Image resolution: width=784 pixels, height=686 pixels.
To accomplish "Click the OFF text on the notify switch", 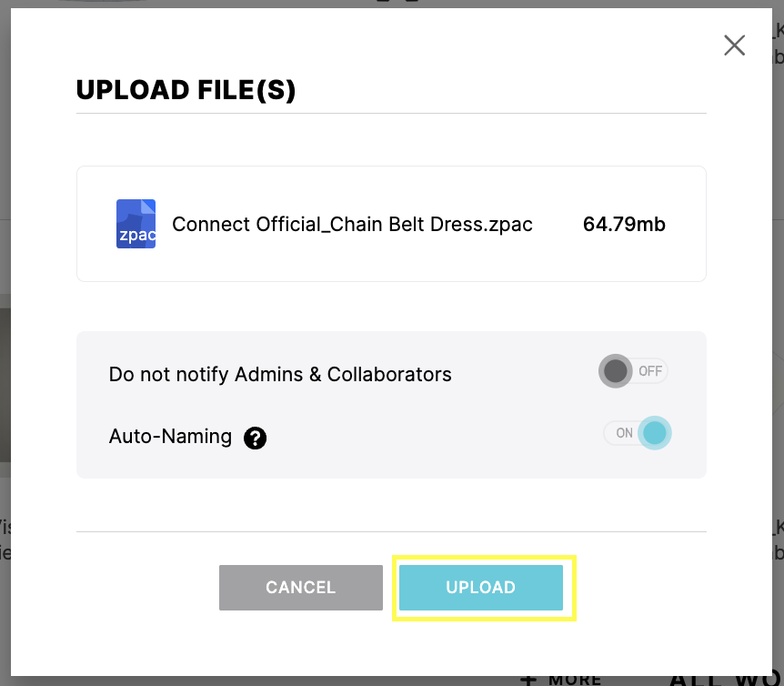I will [650, 371].
